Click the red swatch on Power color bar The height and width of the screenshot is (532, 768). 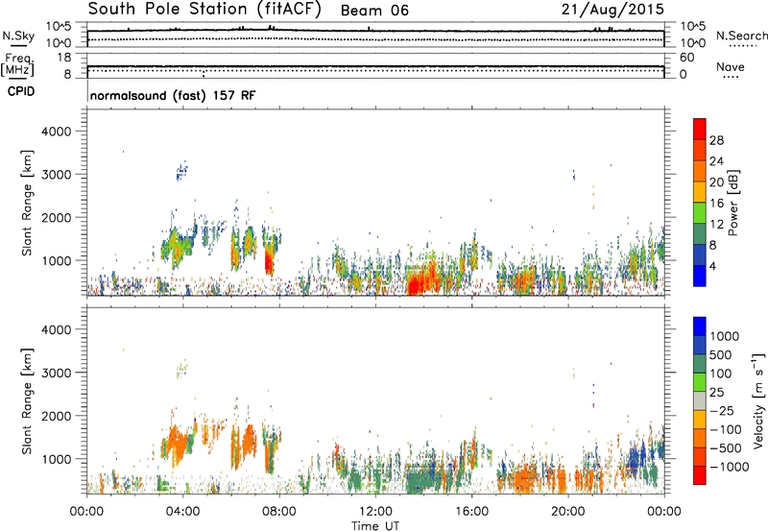tap(700, 129)
